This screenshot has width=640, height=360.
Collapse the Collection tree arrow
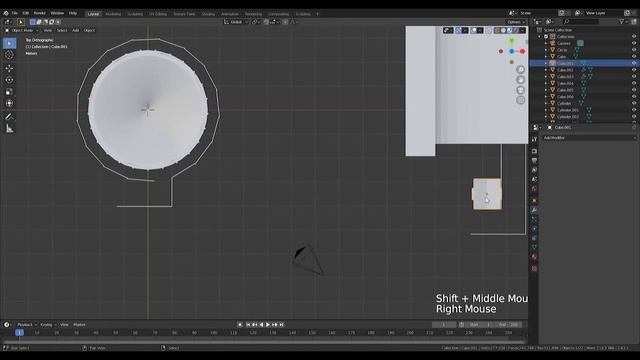(540, 37)
